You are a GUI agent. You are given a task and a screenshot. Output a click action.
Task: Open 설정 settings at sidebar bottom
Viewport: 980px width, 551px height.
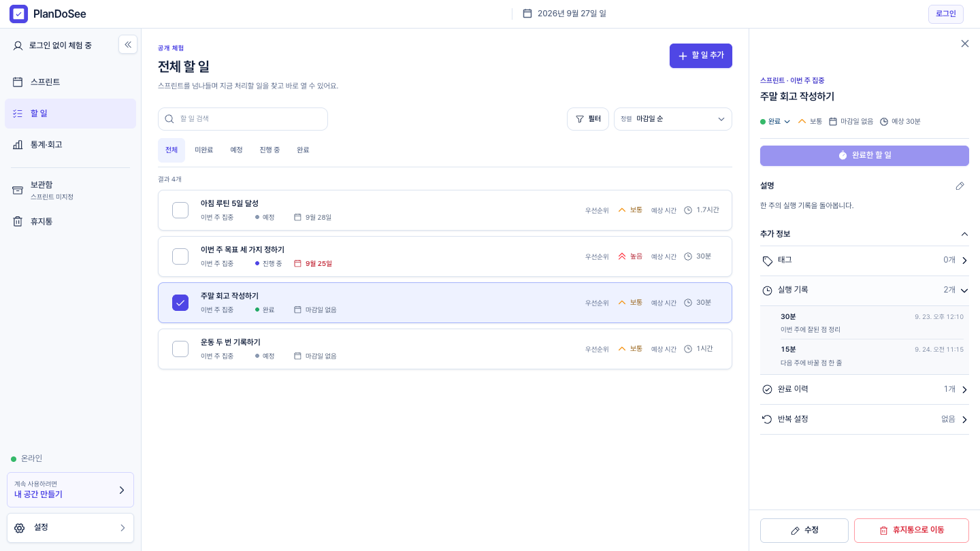coord(70,528)
